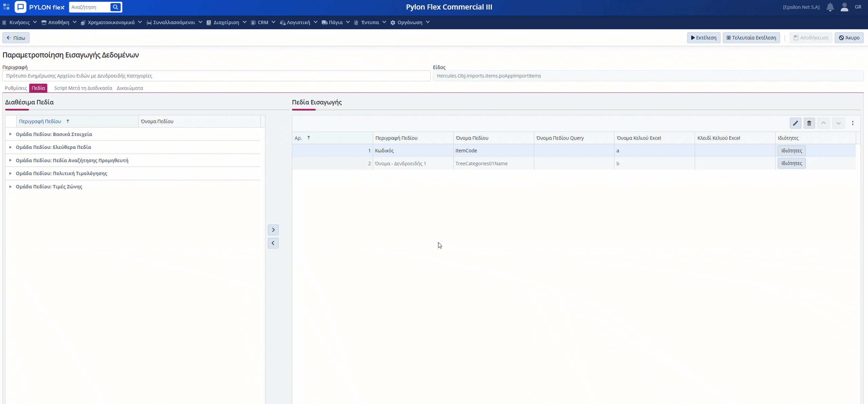The width and height of the screenshot is (868, 404).
Task: Open the Έντυπα menu
Action: coord(370,22)
